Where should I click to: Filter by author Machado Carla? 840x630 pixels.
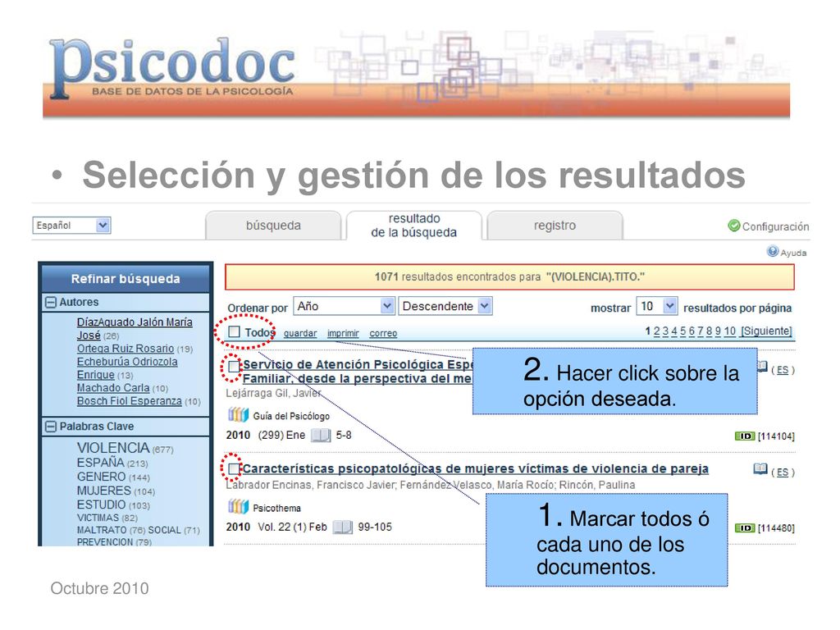(113, 388)
